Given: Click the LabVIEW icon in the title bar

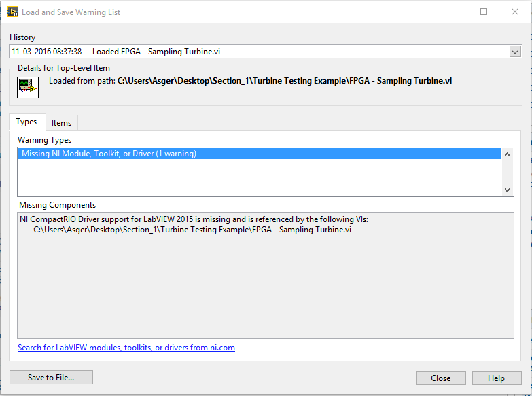Looking at the screenshot, I should [13, 12].
